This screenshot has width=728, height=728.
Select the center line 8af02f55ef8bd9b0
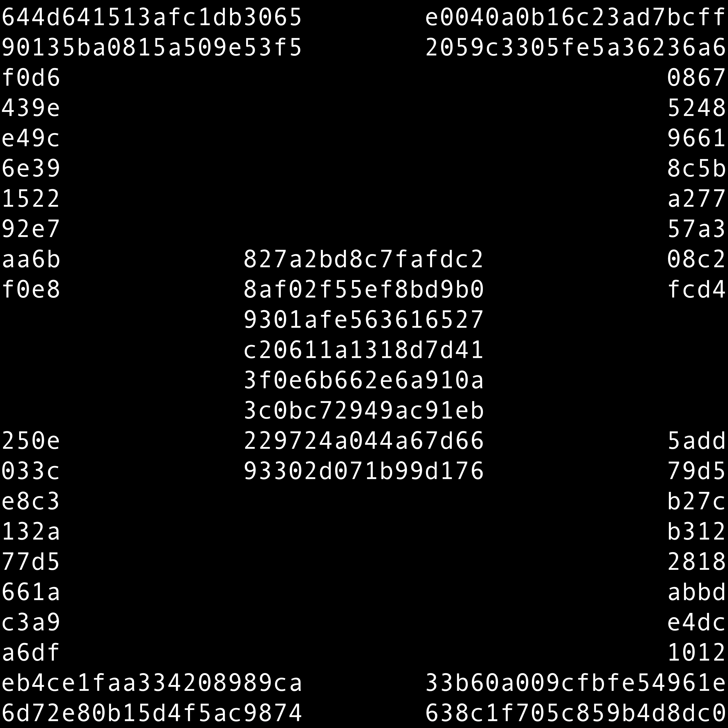[364, 290]
